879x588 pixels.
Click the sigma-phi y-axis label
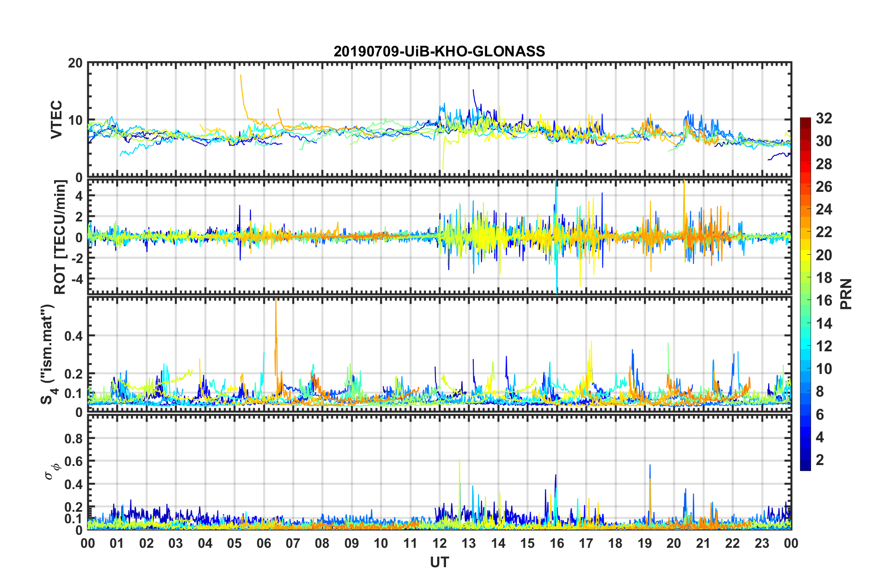pos(53,472)
